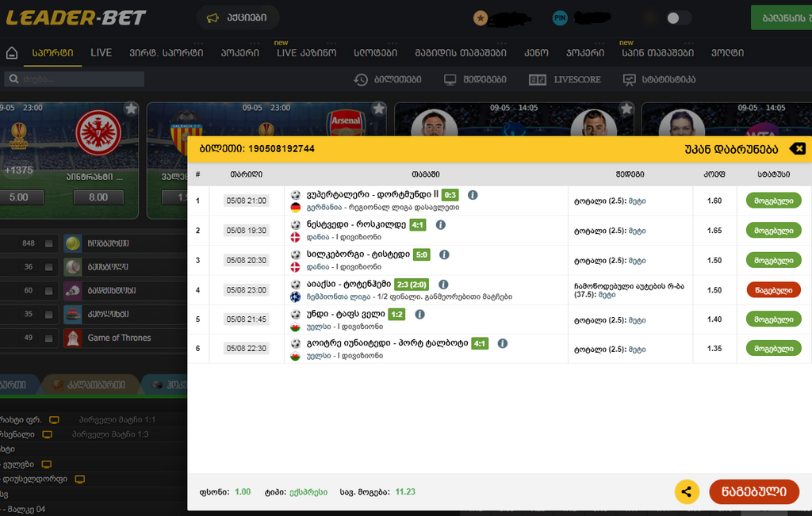Click წაგებული status on row 4
This screenshot has height=516, width=812.
tap(774, 290)
